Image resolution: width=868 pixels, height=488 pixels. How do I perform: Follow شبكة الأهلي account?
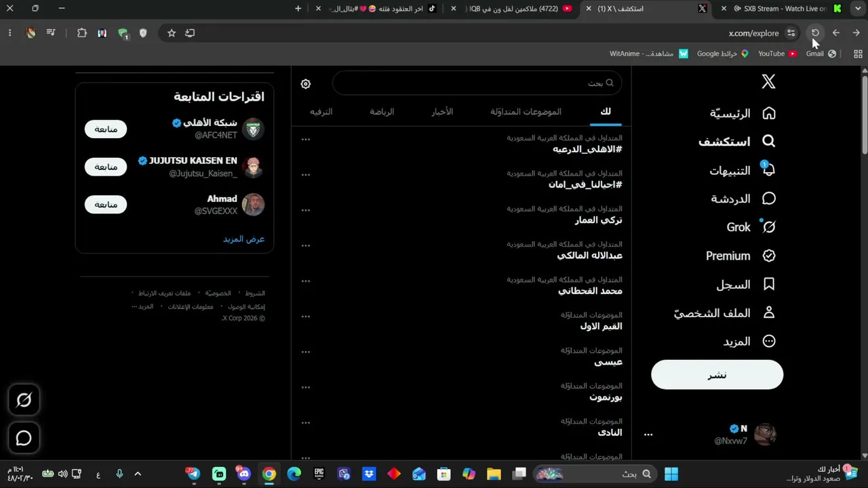tap(106, 129)
